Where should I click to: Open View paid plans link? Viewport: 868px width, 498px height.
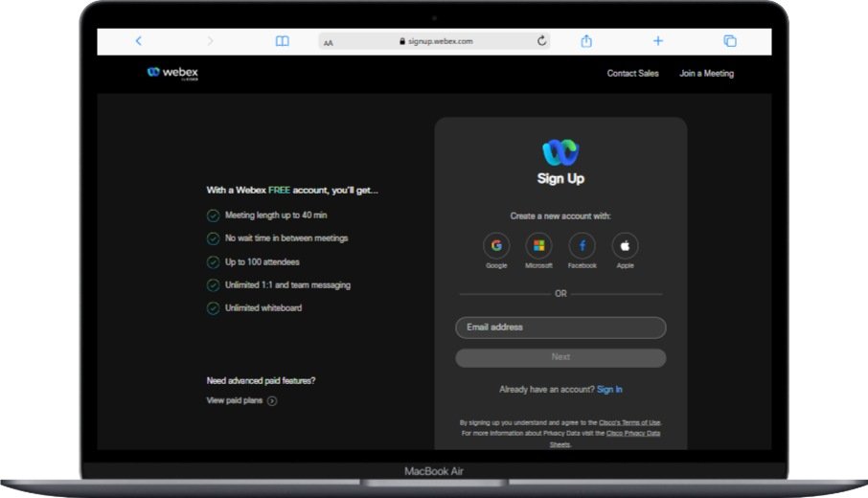234,400
